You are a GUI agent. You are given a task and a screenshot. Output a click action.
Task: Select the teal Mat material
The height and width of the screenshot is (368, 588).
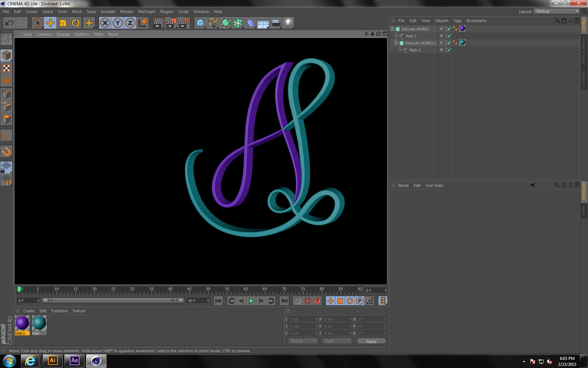(39, 325)
